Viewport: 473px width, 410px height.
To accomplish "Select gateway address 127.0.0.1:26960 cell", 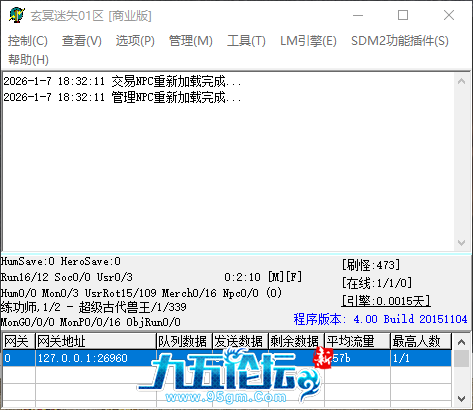I will (96, 358).
